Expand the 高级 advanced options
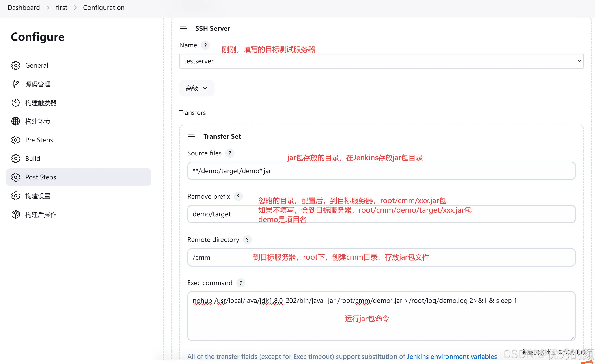This screenshot has width=595, height=364. point(196,88)
